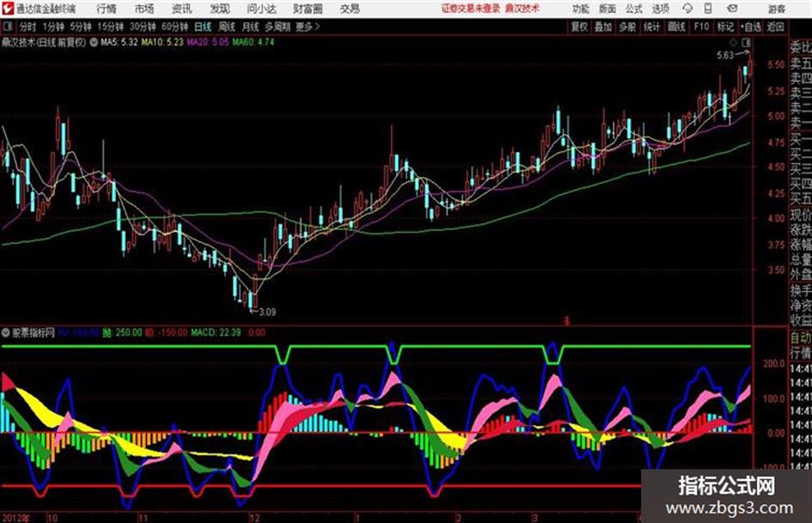Click the customer service headset icon
This screenshot has height=523, width=812.
pyautogui.click(x=687, y=9)
